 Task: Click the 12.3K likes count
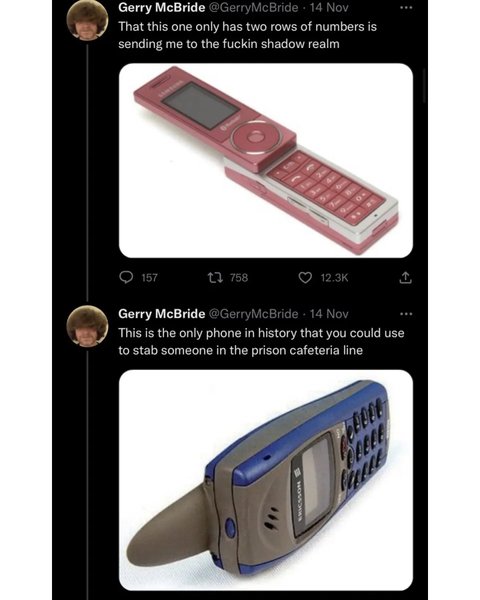(x=334, y=278)
